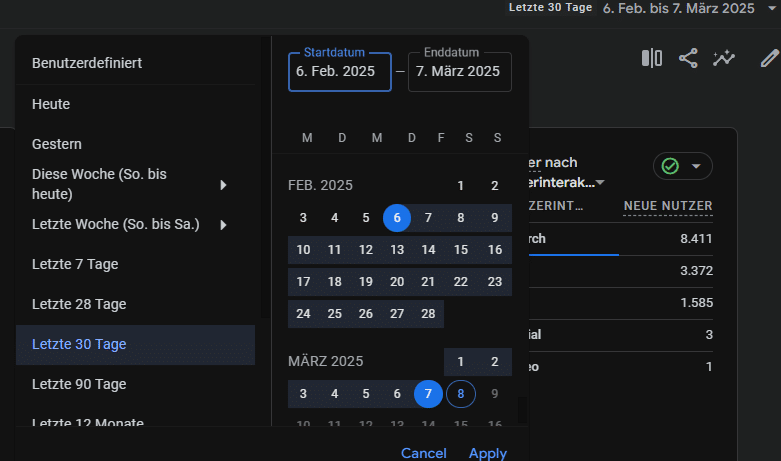Choose Letzte 90 Tage preset
The image size is (781, 461).
(x=135, y=384)
